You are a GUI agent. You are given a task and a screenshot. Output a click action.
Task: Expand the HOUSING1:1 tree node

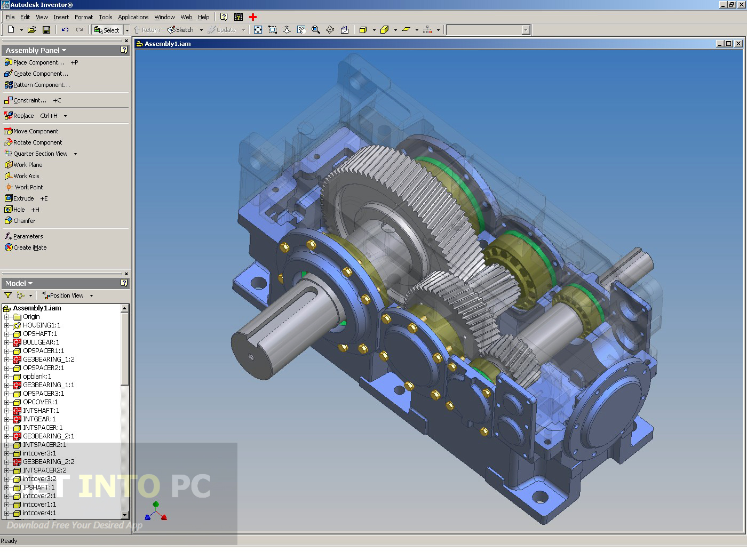coord(7,325)
